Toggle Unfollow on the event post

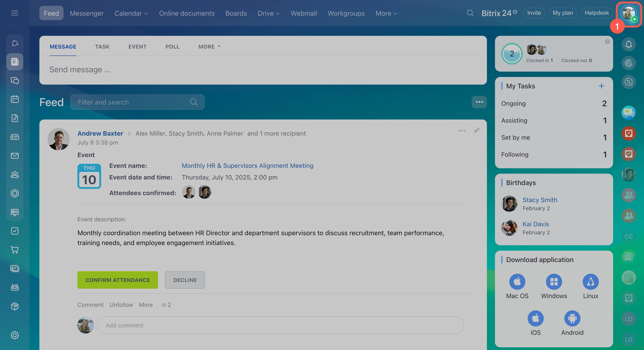click(x=121, y=305)
